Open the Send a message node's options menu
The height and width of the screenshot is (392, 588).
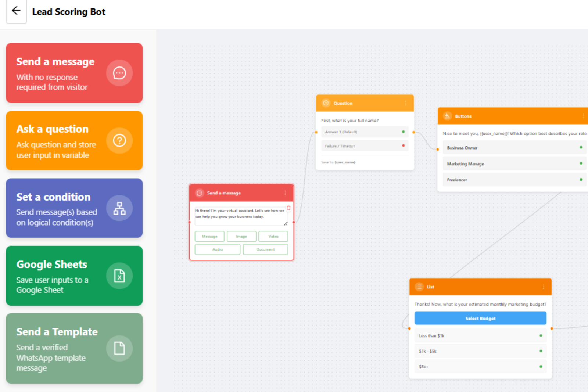click(x=285, y=193)
